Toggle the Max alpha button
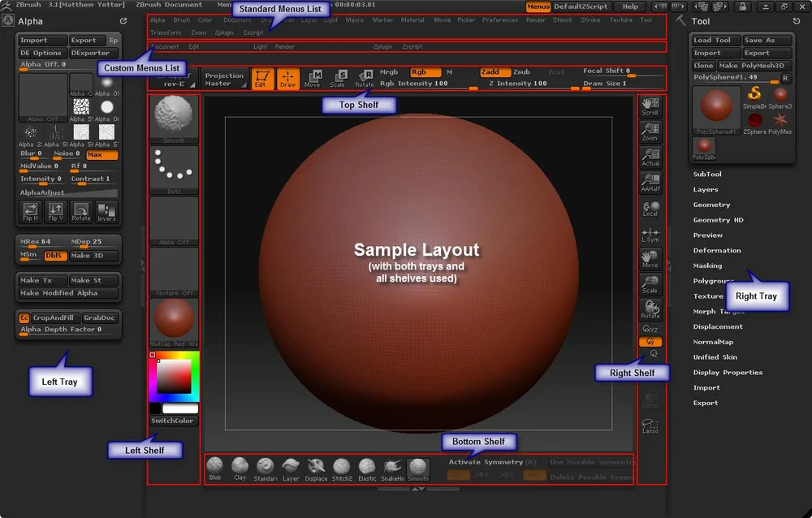The height and width of the screenshot is (518, 812). (102, 154)
